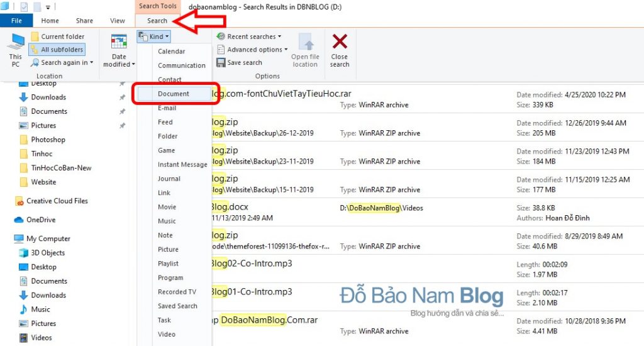Open the Kind filter dropdown

click(x=154, y=36)
